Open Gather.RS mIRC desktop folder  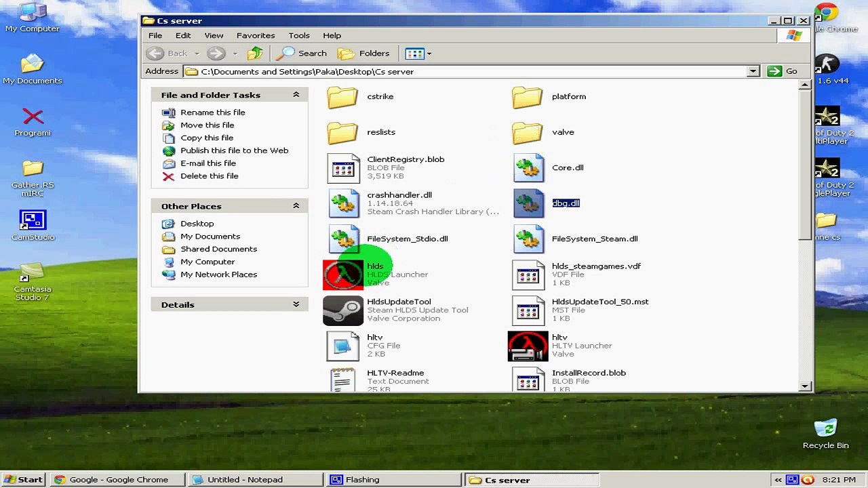pos(33,178)
